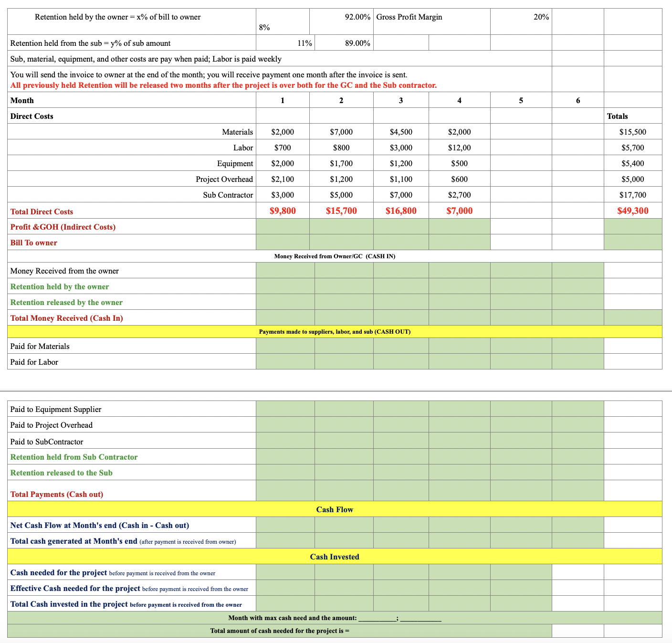Click the Paid to Project Overhead label
This screenshot has height=643, width=672.
[52, 425]
